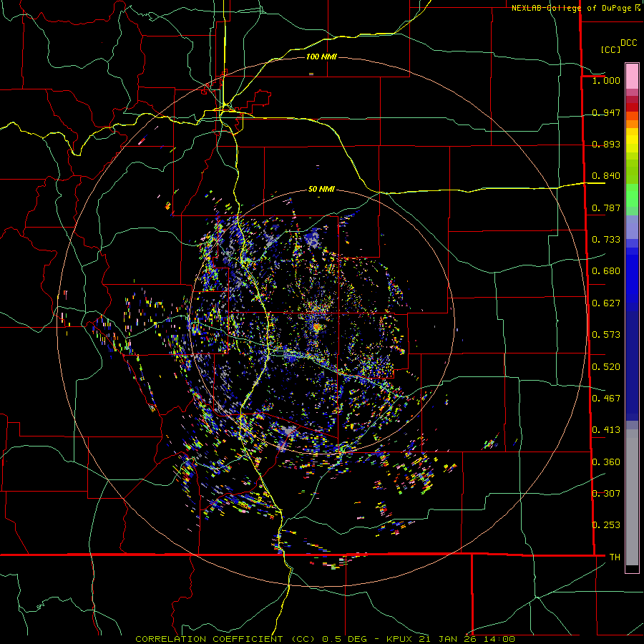Click the 0.840 scale value
644x644 pixels.
click(606, 176)
